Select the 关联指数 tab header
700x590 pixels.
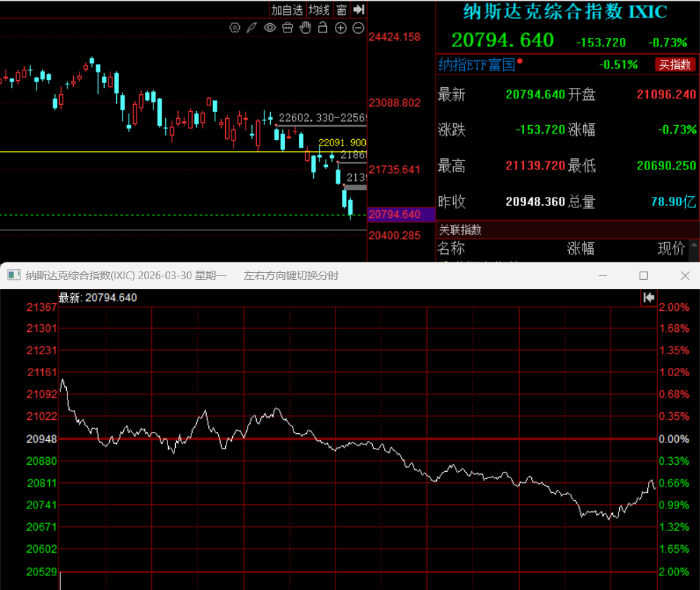tap(460, 230)
